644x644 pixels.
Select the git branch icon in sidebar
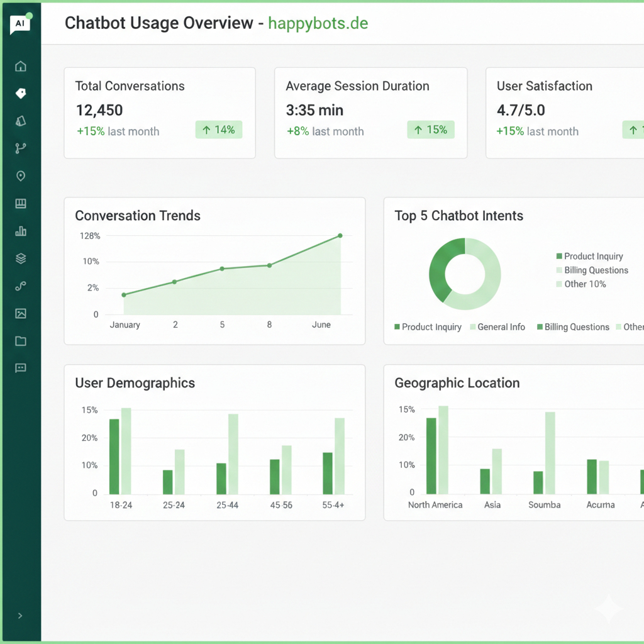tap(21, 148)
